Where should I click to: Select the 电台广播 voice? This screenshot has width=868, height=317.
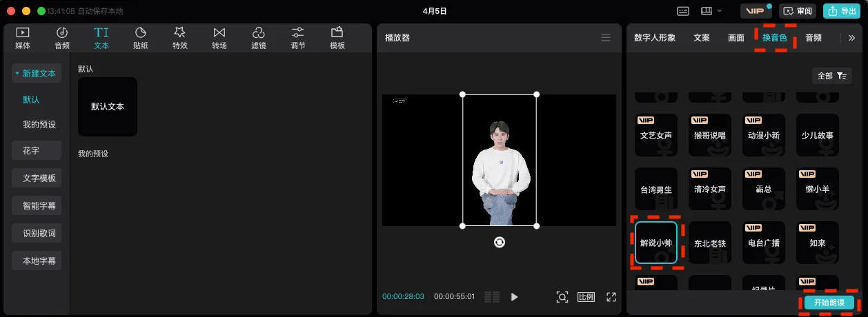764,243
